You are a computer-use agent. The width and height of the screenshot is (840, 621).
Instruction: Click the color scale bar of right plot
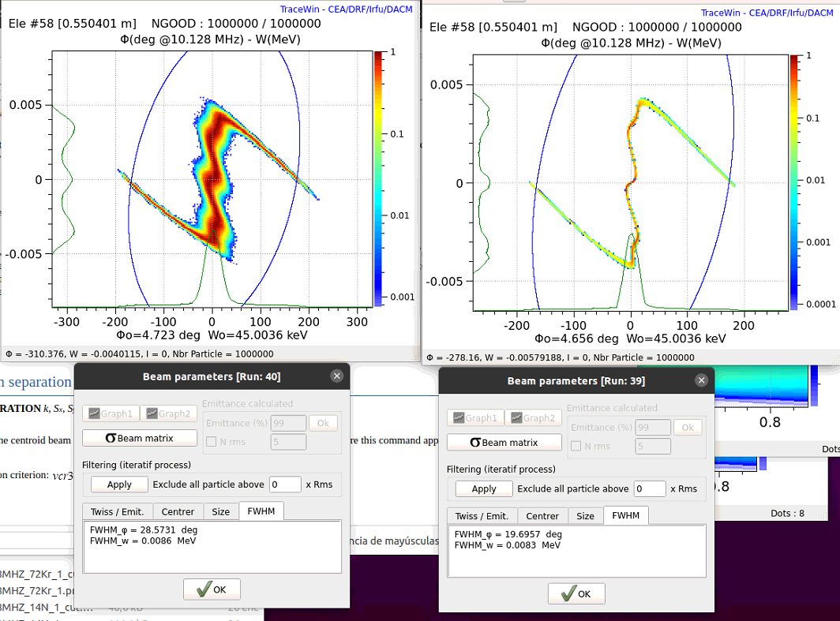[794, 182]
